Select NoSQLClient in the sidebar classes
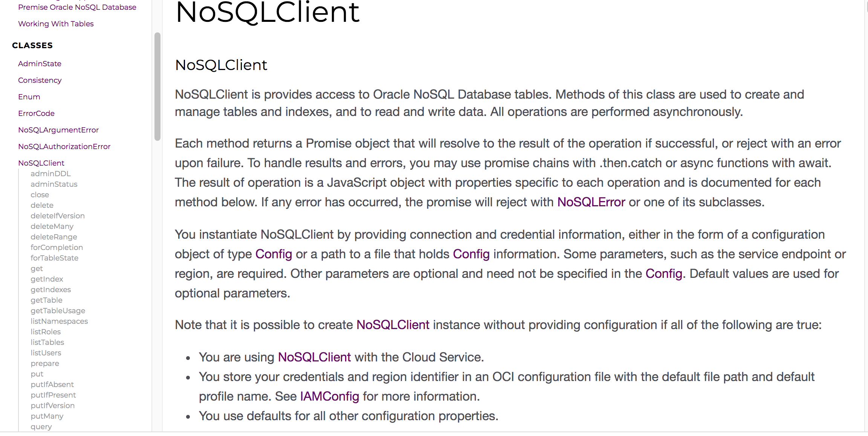The height and width of the screenshot is (436, 868). pos(41,163)
